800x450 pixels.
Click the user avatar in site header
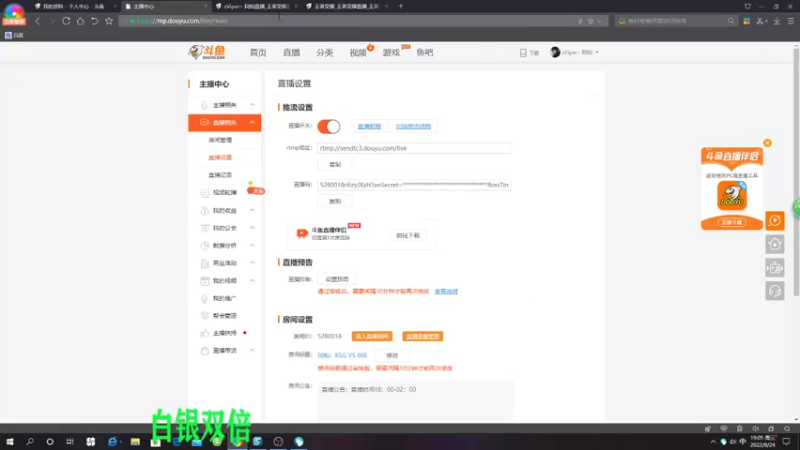pyautogui.click(x=555, y=52)
